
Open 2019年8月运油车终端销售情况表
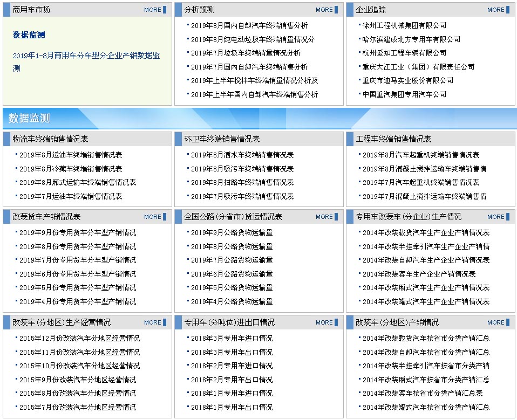pyautogui.click(x=71, y=155)
